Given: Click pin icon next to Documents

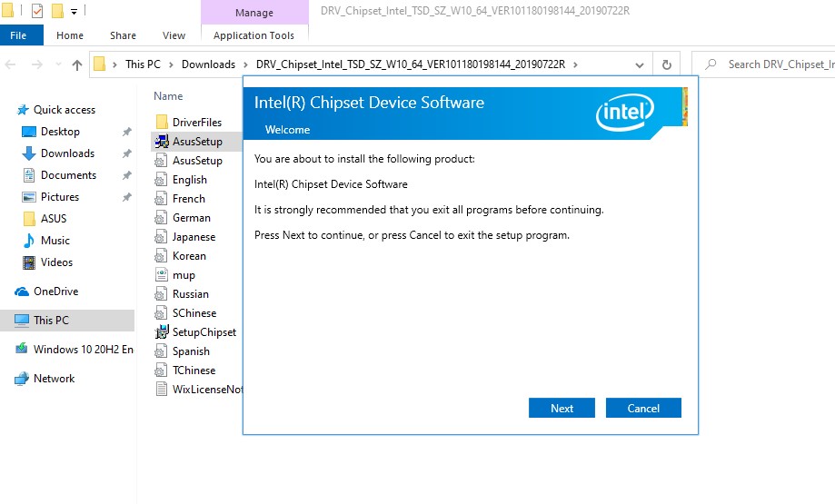Looking at the screenshot, I should tap(126, 175).
